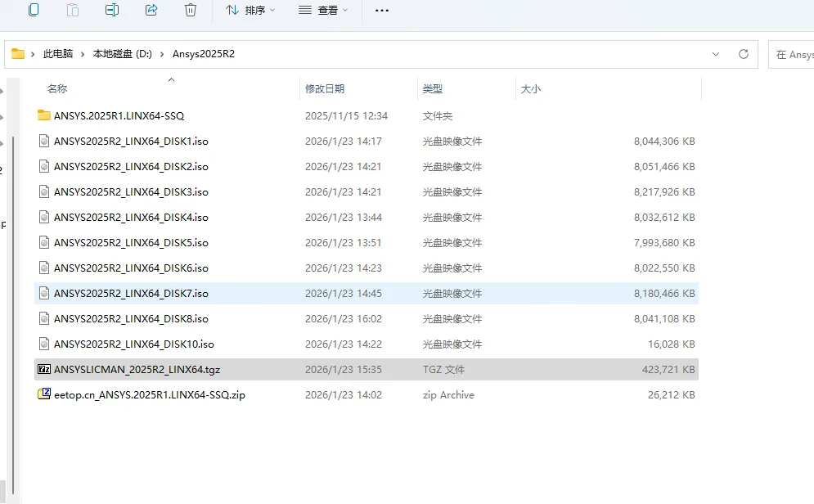Select ANSYS2025R2_LINX64_DISK3.iso file name
814x504 pixels.
tap(131, 192)
